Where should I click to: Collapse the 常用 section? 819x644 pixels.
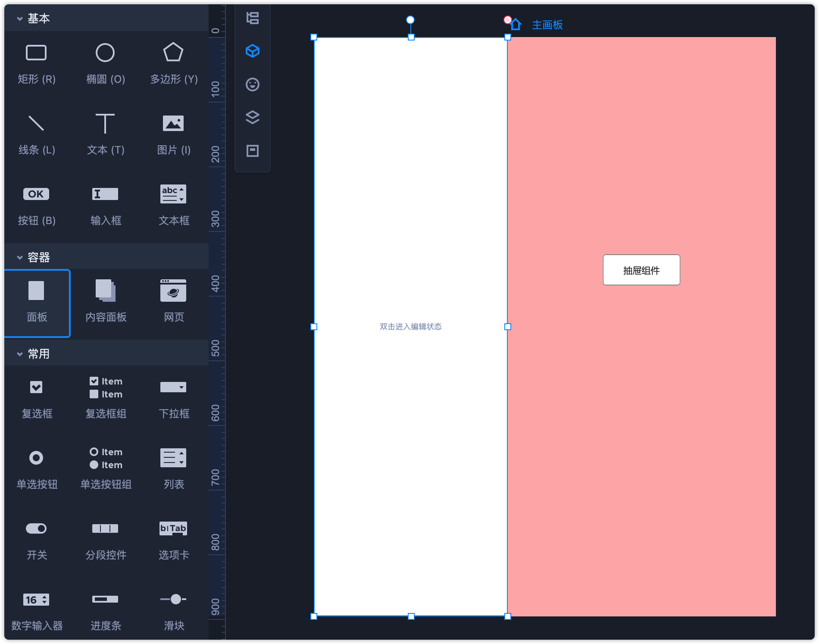(x=20, y=354)
